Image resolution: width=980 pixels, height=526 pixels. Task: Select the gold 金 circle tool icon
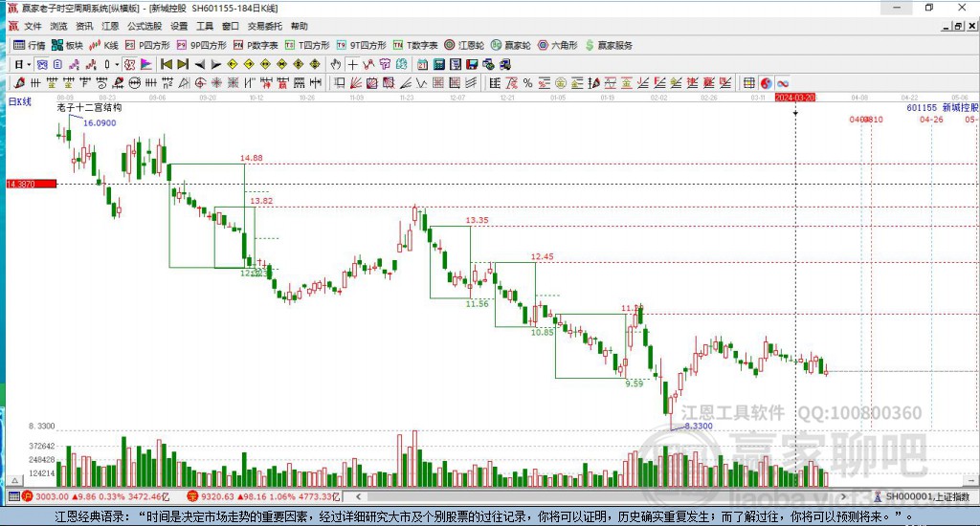[561, 83]
